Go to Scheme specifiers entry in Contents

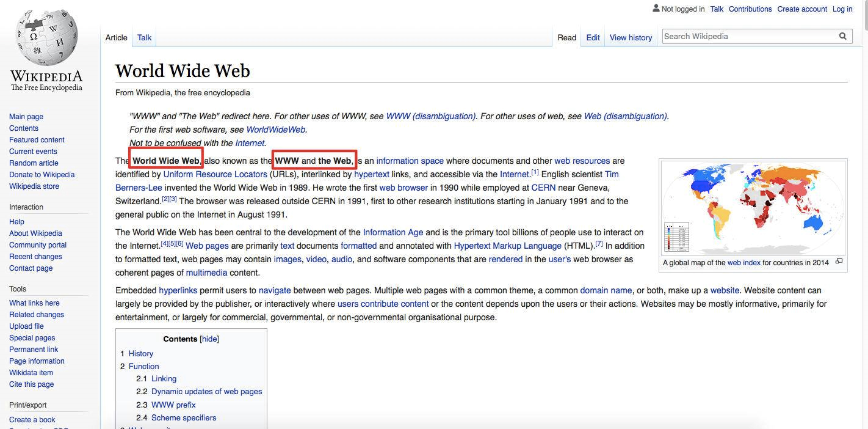pyautogui.click(x=184, y=418)
